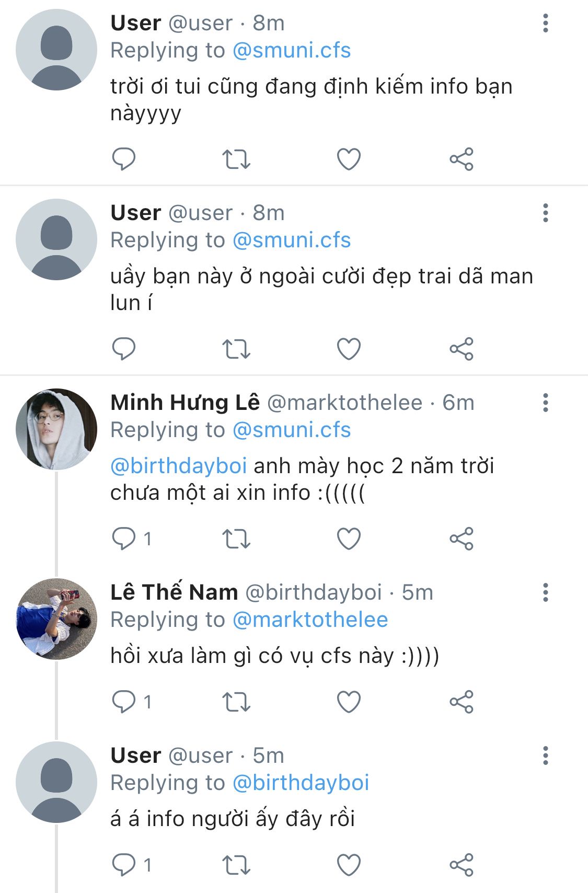View Minh Hưng Lê's profile picture
This screenshot has width=588, height=893.
click(x=56, y=429)
